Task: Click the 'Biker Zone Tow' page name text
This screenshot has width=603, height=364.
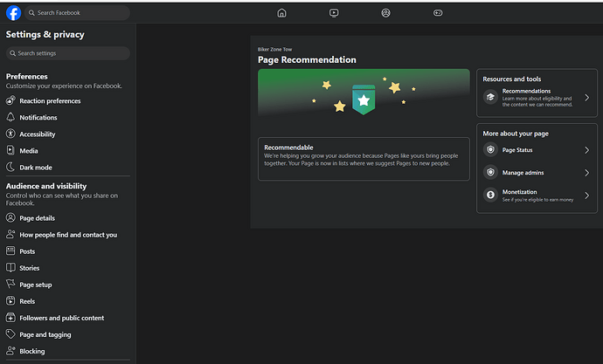Action: coord(274,49)
